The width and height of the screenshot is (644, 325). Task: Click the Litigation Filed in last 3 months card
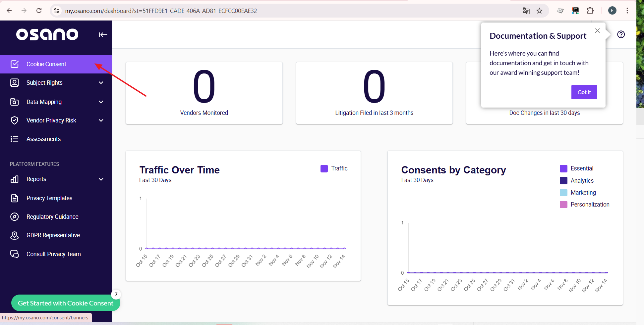click(374, 93)
